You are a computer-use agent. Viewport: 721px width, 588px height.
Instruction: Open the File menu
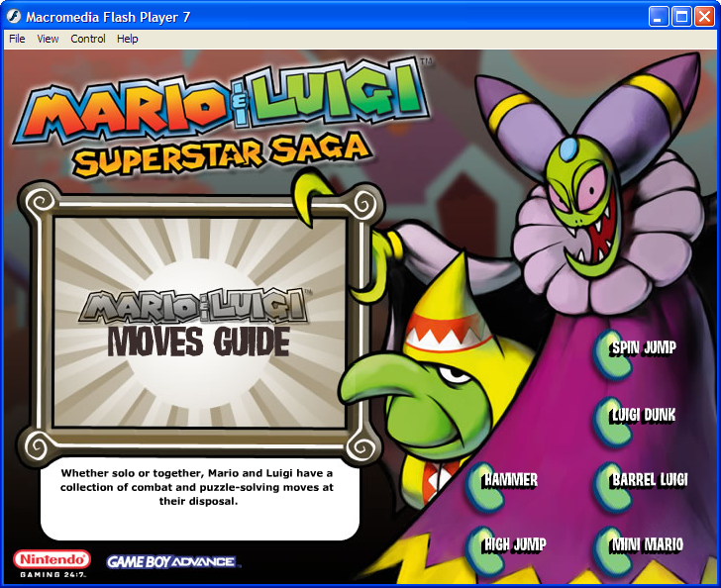click(x=17, y=39)
